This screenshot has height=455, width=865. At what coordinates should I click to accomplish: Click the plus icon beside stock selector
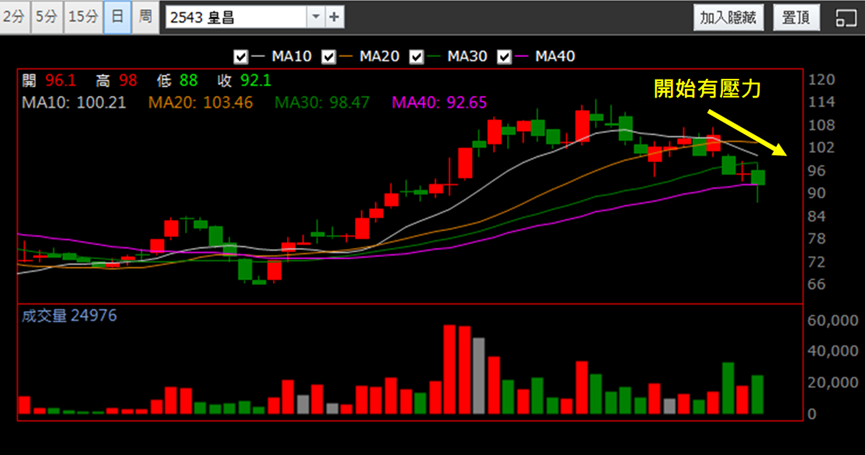pos(334,17)
